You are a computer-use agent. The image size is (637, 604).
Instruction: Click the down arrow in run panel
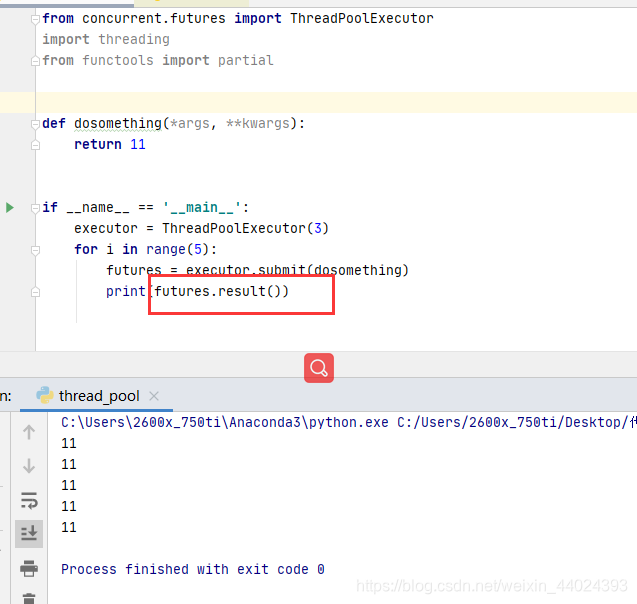click(29, 466)
